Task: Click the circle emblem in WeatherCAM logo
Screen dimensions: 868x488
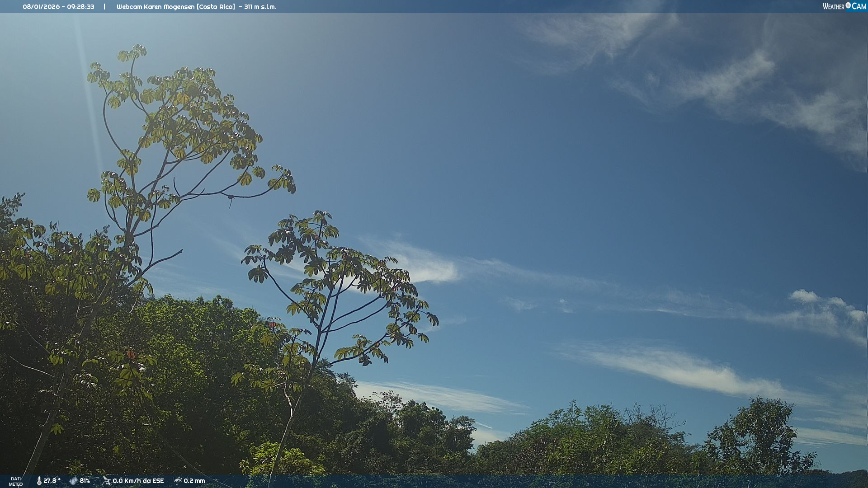Action: (x=848, y=5)
